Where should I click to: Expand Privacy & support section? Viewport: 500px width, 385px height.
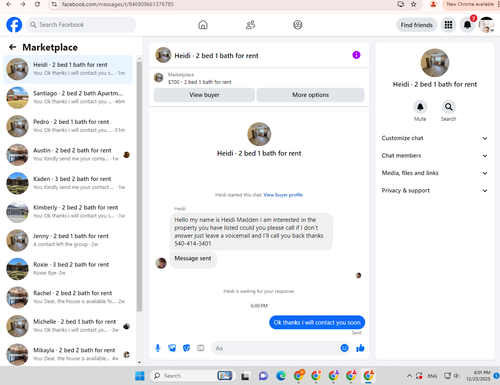(435, 190)
